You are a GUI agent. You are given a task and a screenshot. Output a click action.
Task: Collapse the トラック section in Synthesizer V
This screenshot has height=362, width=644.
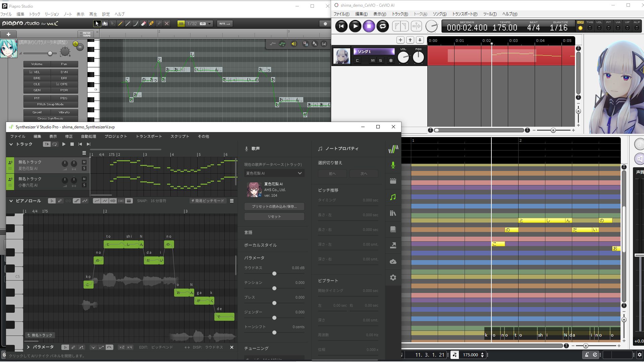tap(11, 144)
